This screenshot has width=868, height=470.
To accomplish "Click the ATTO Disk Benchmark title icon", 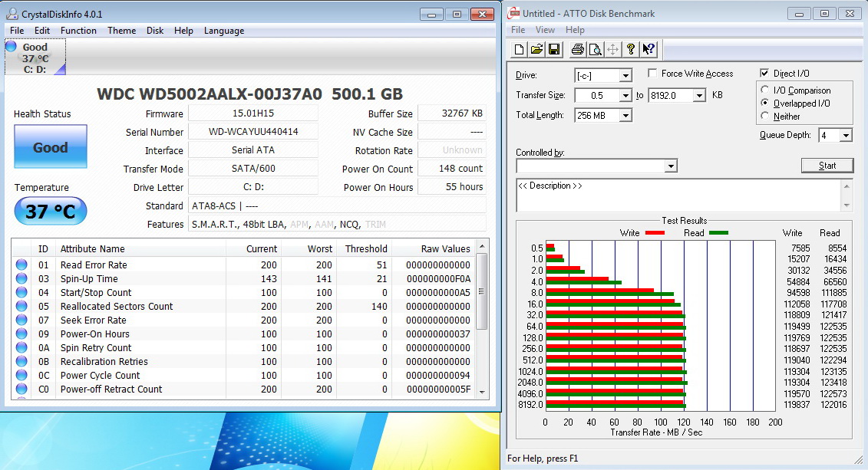I will 514,14.
